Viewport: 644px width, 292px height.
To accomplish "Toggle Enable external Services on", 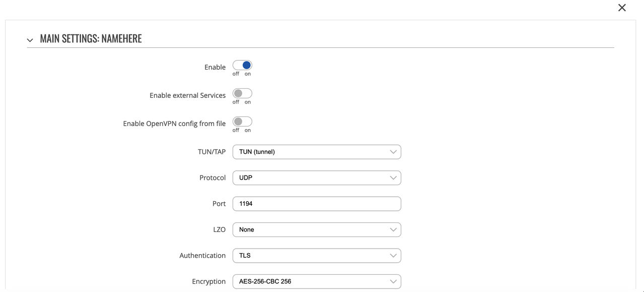I will coord(242,94).
